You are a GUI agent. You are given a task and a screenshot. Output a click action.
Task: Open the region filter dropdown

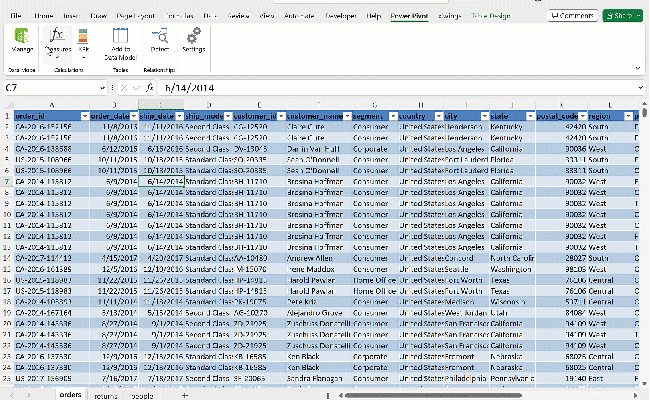[x=628, y=116]
